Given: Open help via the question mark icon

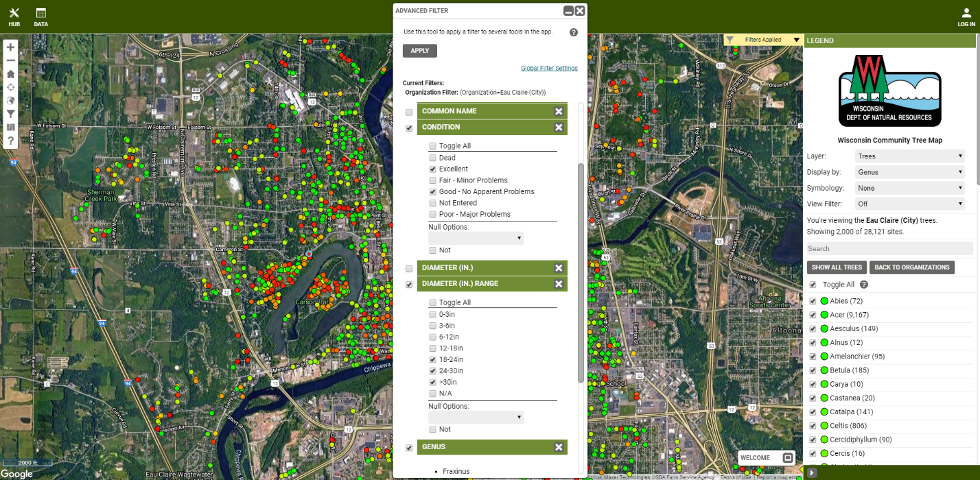Looking at the screenshot, I should click(x=10, y=141).
